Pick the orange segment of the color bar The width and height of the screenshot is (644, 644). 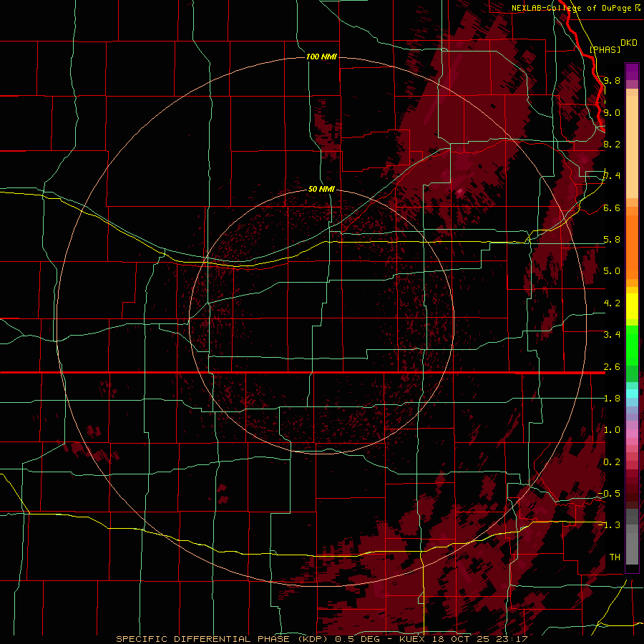[632, 246]
